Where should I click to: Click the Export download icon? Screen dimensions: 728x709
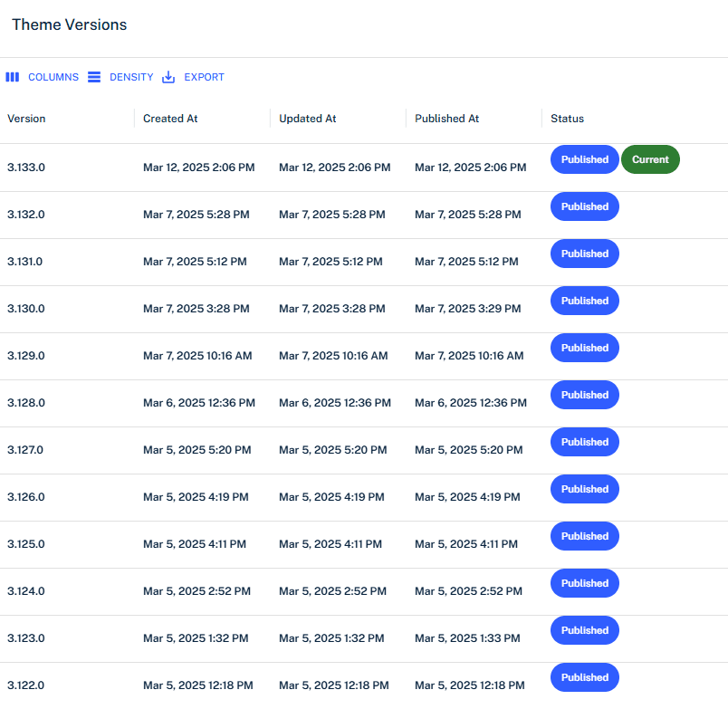click(x=168, y=77)
